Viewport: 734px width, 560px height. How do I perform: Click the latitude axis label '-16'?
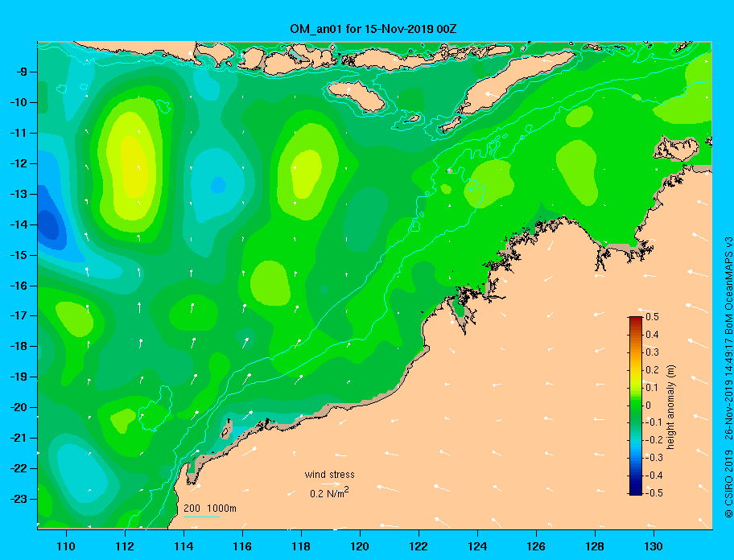pyautogui.click(x=19, y=286)
